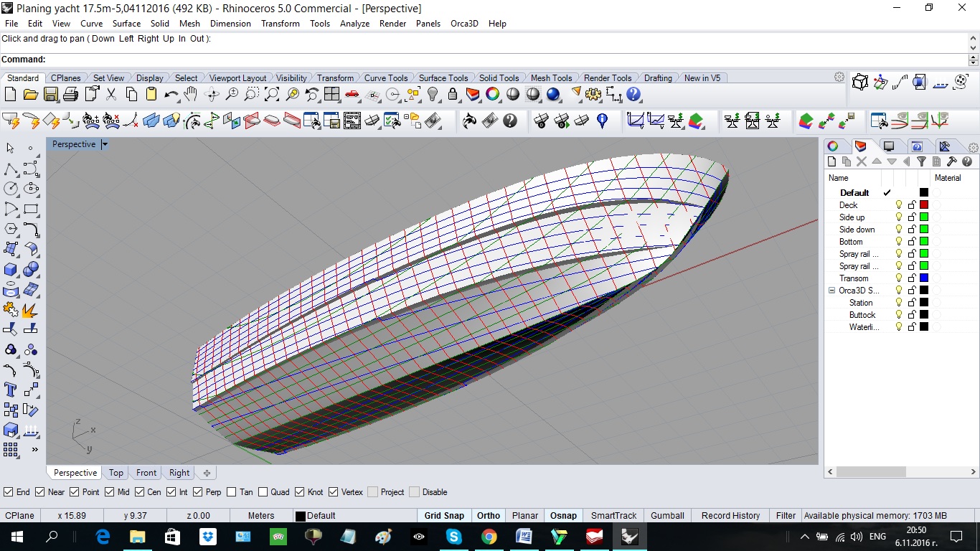The width and height of the screenshot is (980, 551).
Task: Click the Shaded viewport sphere icon
Action: tap(513, 94)
